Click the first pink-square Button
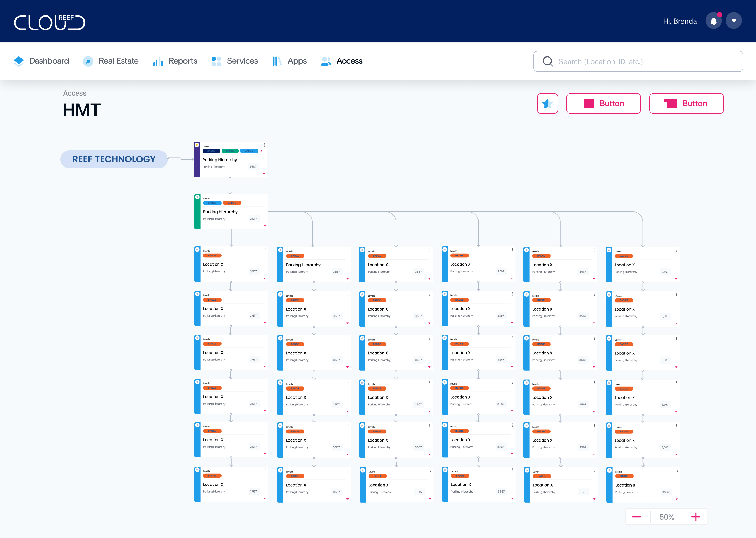Screen dimensions: 756x538 [x=603, y=103]
